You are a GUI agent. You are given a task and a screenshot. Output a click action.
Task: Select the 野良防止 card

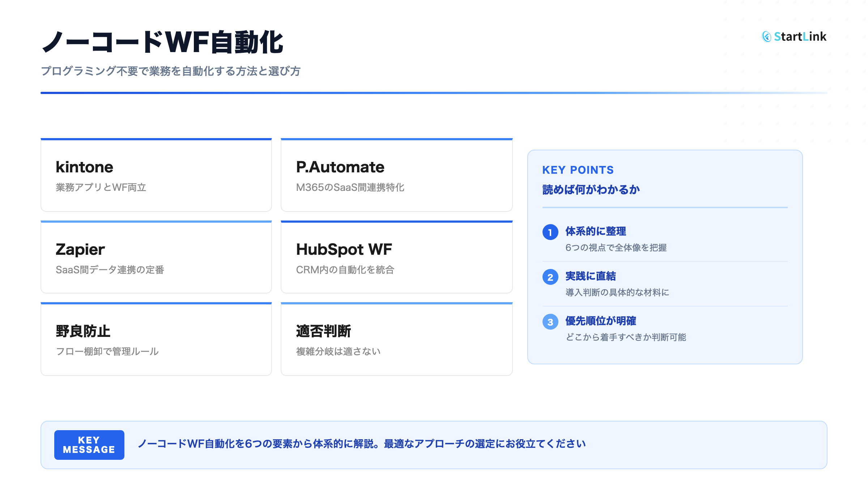(156, 339)
